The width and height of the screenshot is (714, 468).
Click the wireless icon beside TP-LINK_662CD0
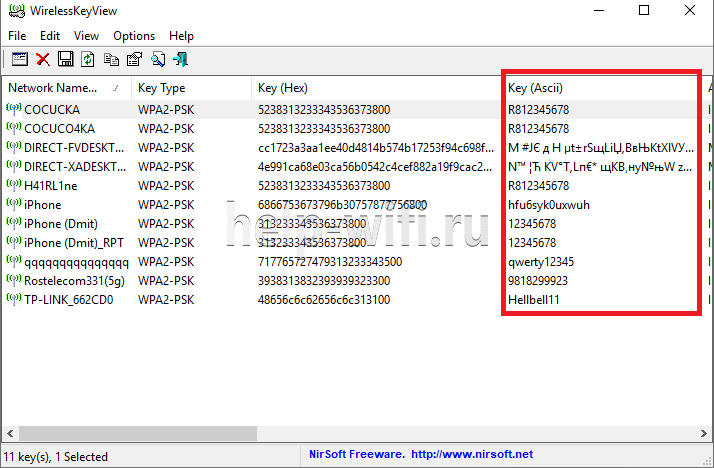[14, 300]
